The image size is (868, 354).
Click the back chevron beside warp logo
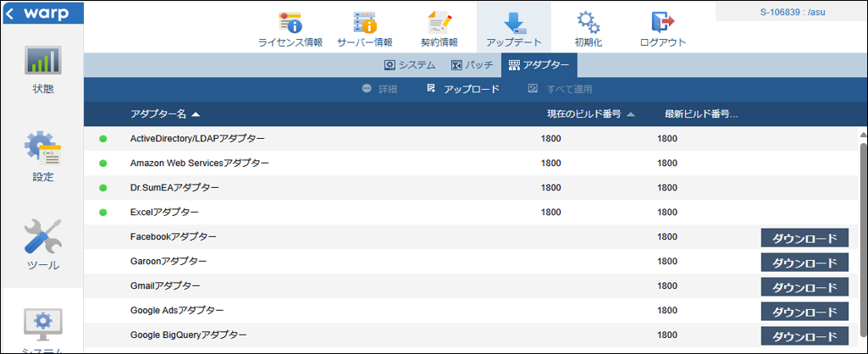tap(10, 12)
